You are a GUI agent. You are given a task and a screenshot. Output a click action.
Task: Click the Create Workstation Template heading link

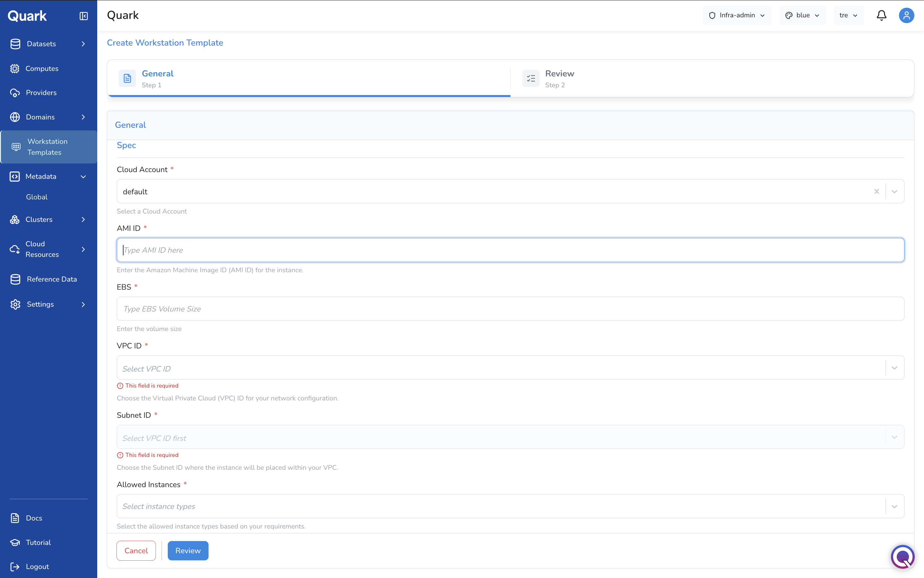[x=165, y=43]
